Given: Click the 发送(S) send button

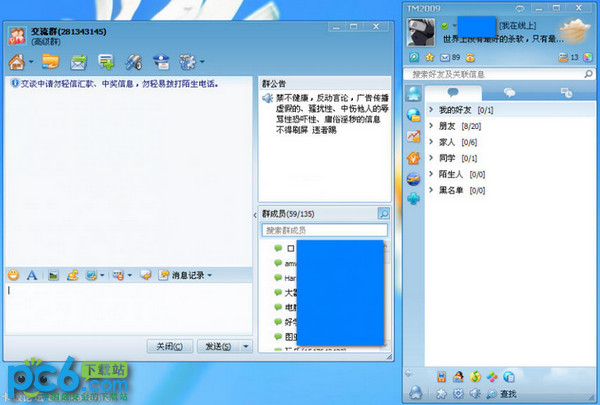Looking at the screenshot, I should 218,346.
